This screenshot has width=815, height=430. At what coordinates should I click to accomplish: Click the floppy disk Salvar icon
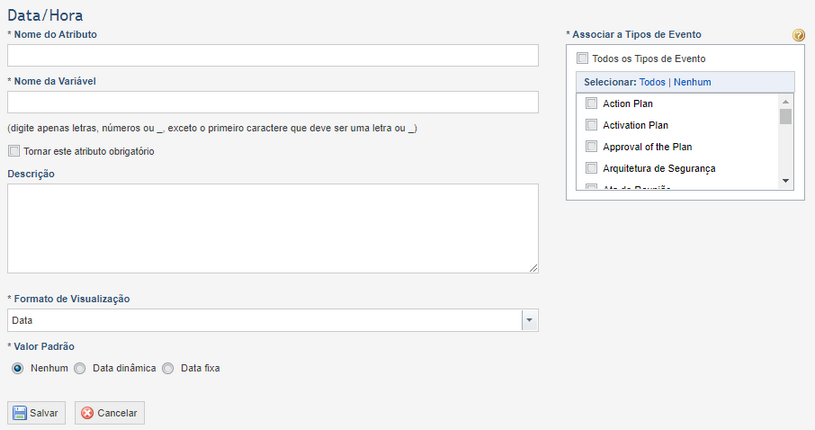click(x=20, y=413)
